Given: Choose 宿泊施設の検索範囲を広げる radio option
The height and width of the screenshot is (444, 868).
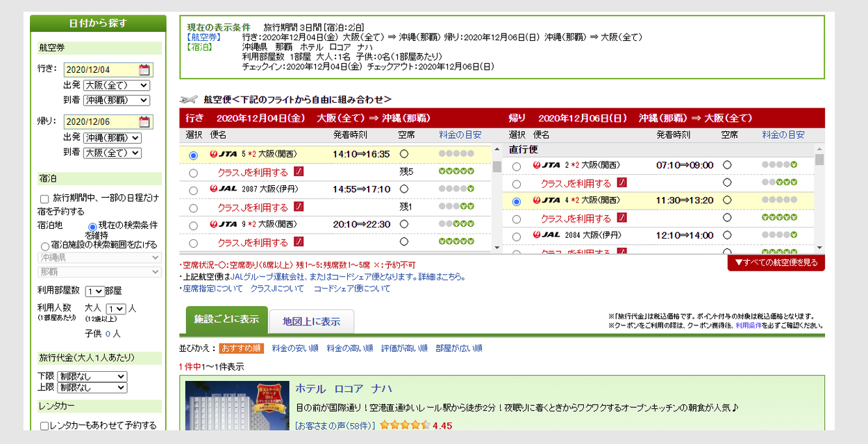Looking at the screenshot, I should point(45,246).
